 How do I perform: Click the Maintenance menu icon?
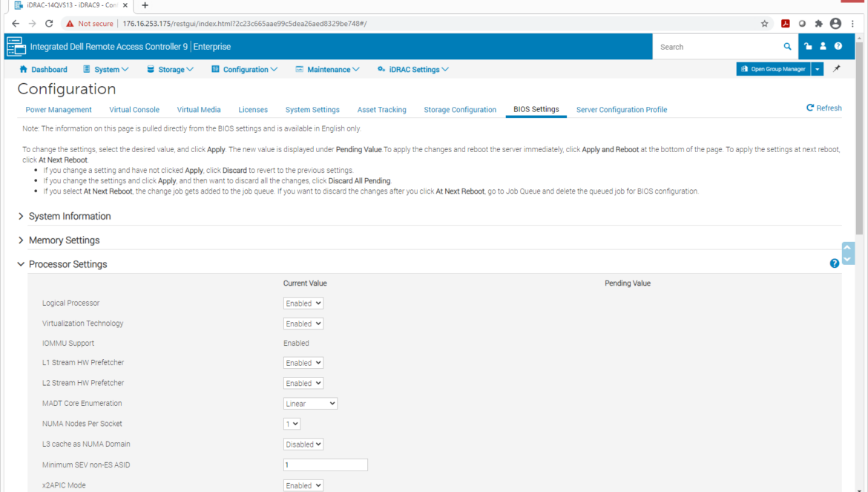click(x=300, y=69)
